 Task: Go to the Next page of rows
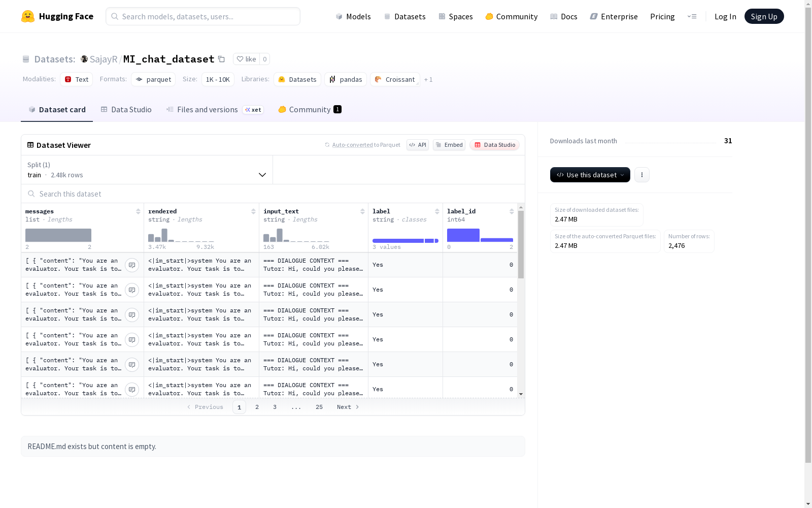click(x=348, y=407)
